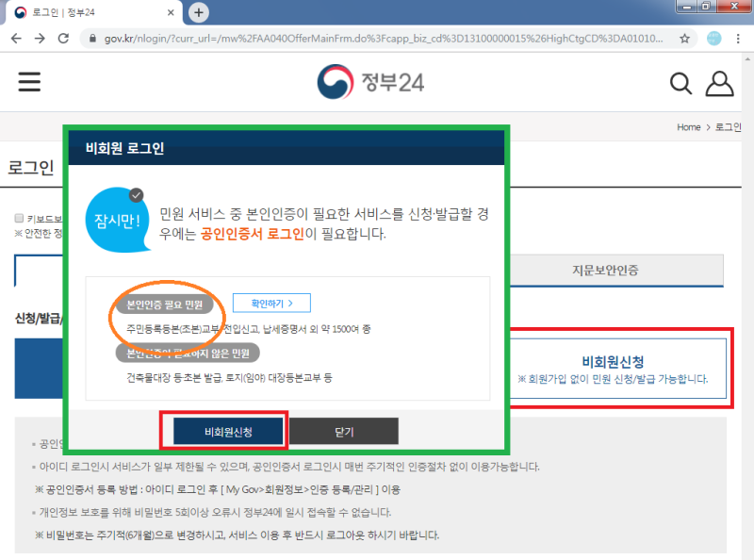This screenshot has height=560, width=754.
Task: Select the 로그인 | 정부24 browser tab
Action: tap(93, 12)
